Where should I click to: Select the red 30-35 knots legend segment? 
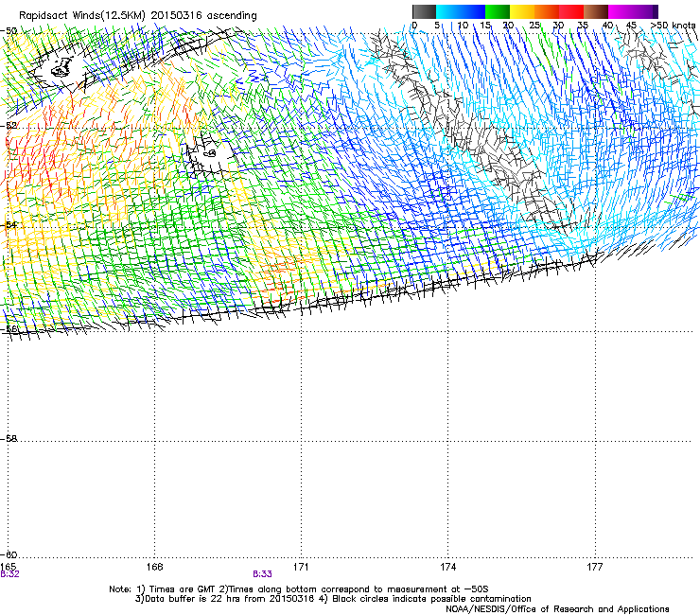[x=571, y=11]
